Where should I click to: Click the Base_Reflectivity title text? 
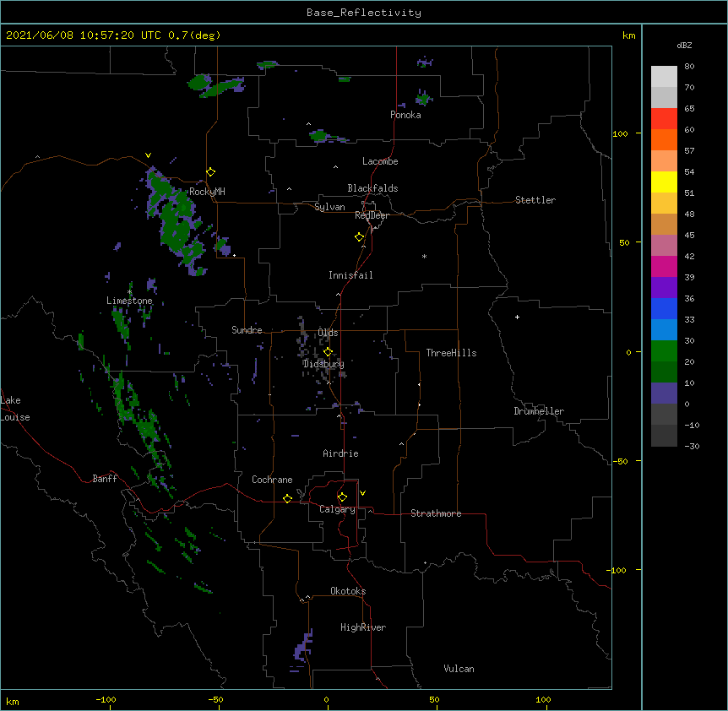[364, 13]
